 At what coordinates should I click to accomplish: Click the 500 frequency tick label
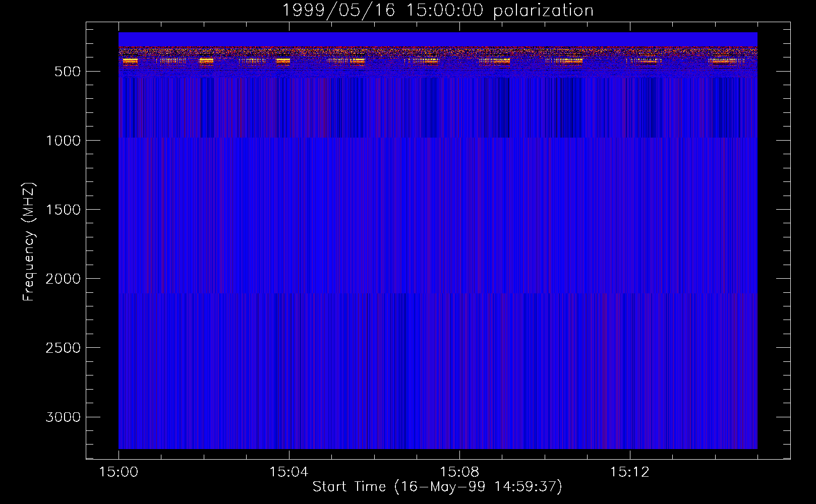click(68, 72)
